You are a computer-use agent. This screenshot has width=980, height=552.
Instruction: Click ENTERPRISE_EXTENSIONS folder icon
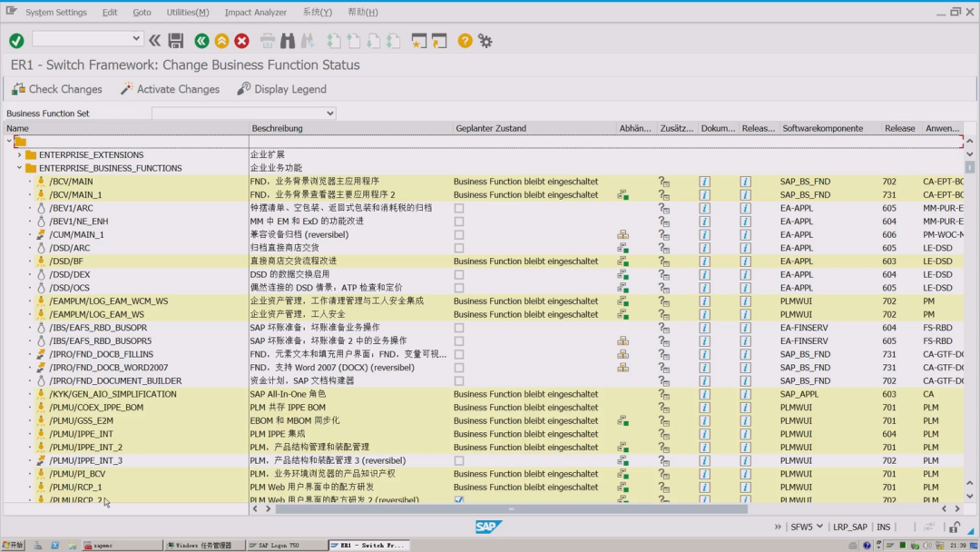[31, 154]
